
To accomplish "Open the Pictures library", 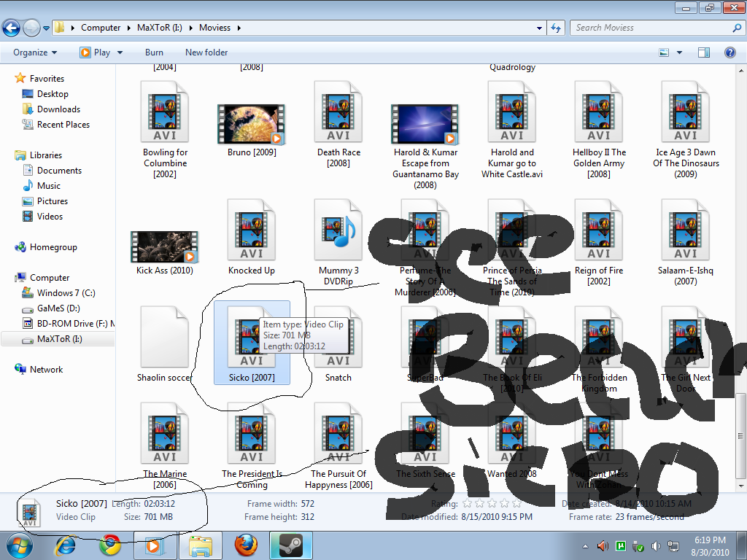I will pos(53,201).
